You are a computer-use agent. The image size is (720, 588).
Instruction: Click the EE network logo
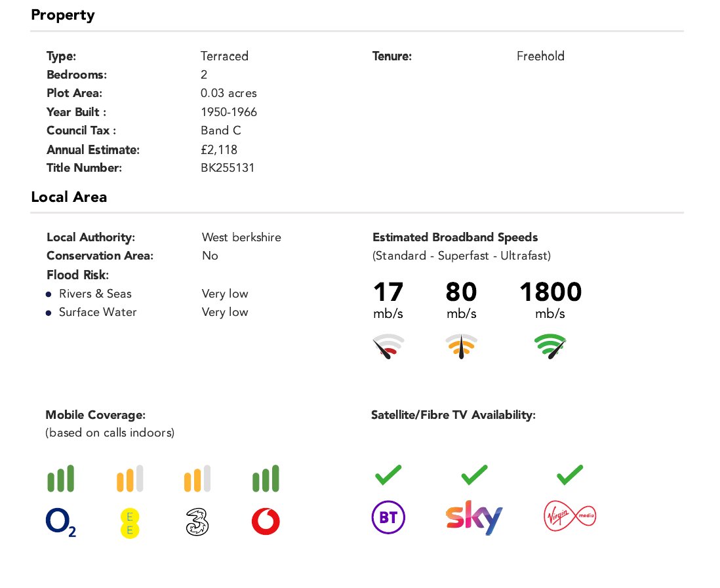(x=129, y=523)
